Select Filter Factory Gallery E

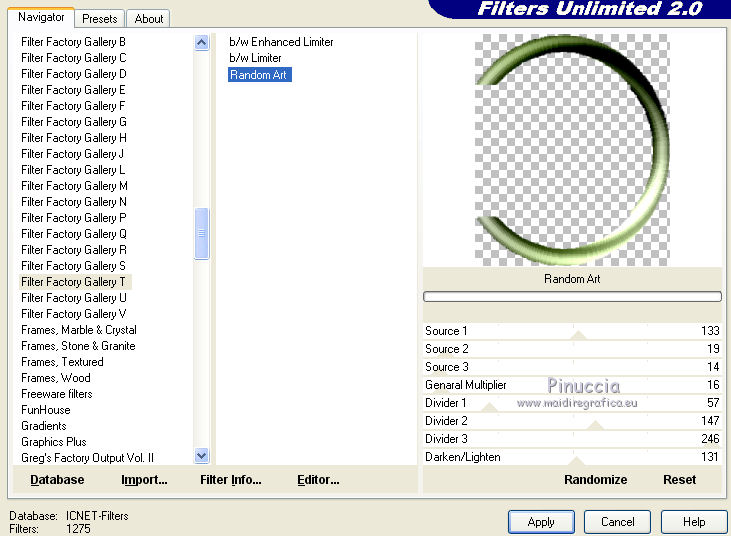(74, 89)
